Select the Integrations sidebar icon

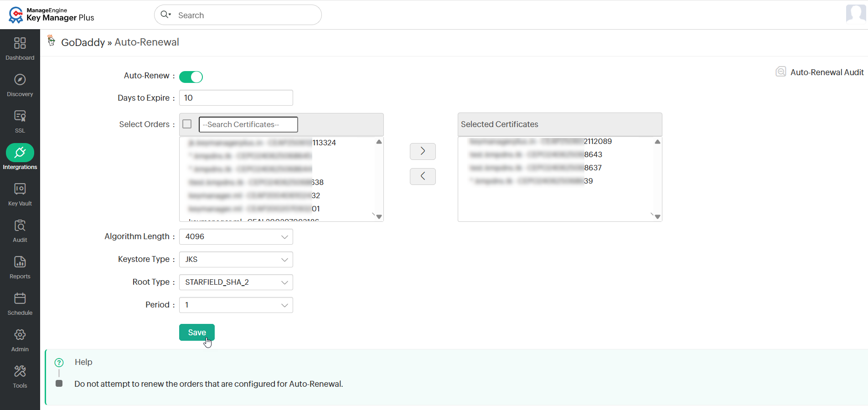[x=20, y=153]
